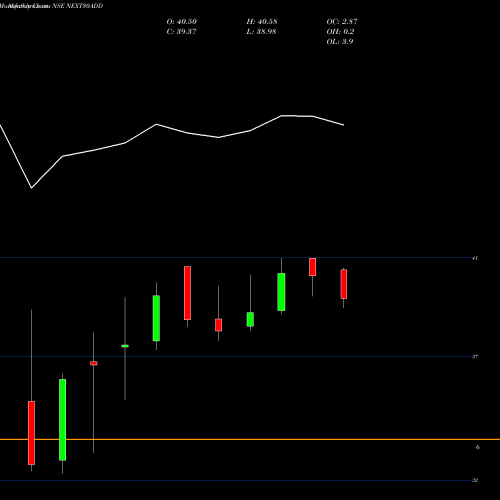This screenshot has height=500, width=500.
Task: Click the '41' price axis label
Action: pos(475,258)
